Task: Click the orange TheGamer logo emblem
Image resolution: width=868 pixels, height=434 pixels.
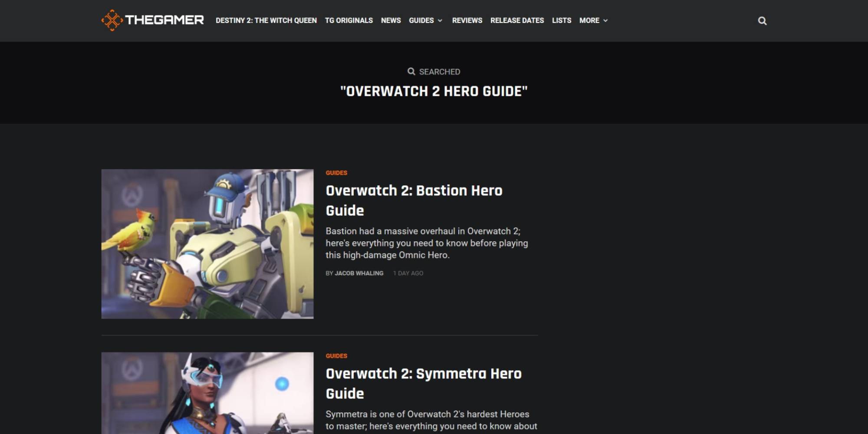Action: [x=112, y=20]
